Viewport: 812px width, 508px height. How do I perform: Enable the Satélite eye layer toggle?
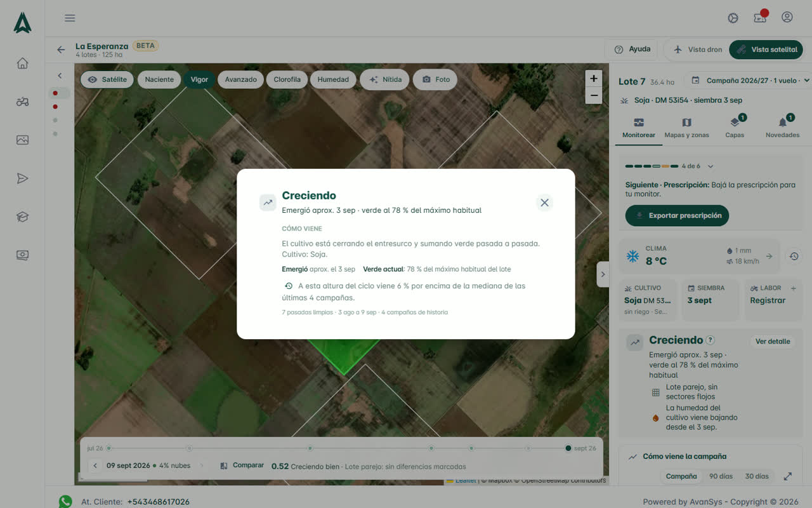pyautogui.click(x=107, y=79)
